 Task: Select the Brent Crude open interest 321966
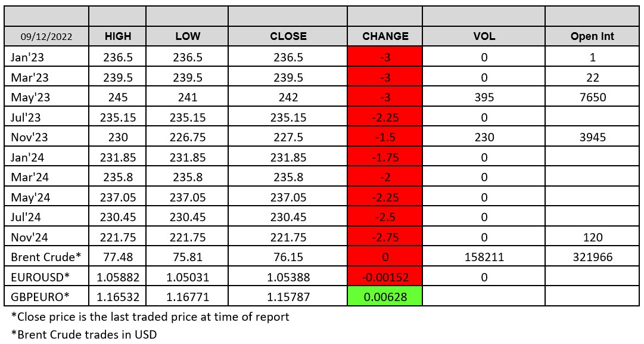(x=592, y=257)
